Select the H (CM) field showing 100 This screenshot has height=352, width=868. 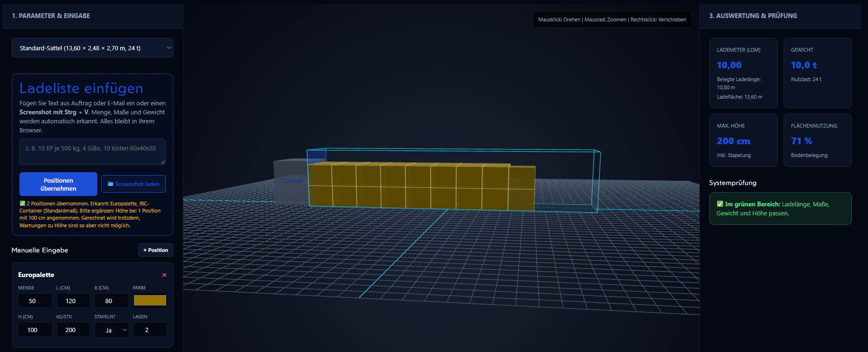pos(35,330)
